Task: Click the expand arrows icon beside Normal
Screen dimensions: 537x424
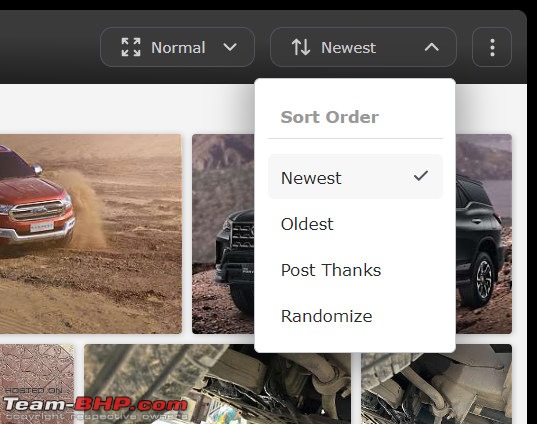Action: point(131,47)
